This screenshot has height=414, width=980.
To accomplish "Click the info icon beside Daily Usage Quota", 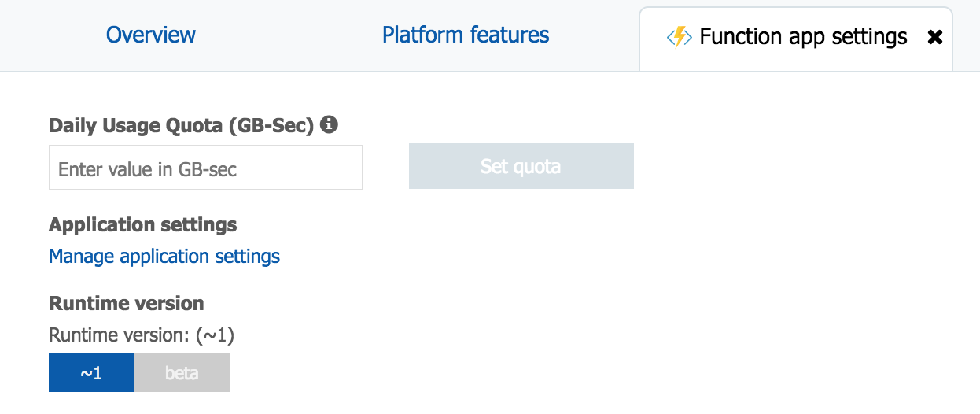I will pos(330,124).
